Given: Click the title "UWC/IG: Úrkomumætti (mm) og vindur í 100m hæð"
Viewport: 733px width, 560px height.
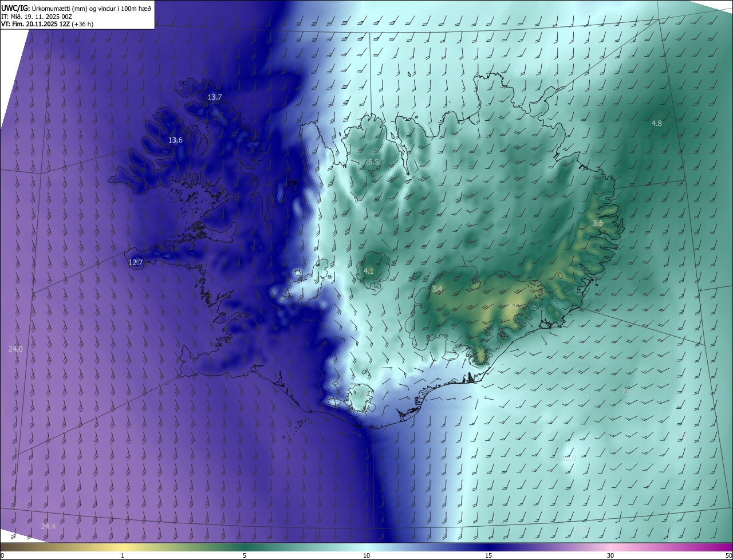Looking at the screenshot, I should (76, 8).
